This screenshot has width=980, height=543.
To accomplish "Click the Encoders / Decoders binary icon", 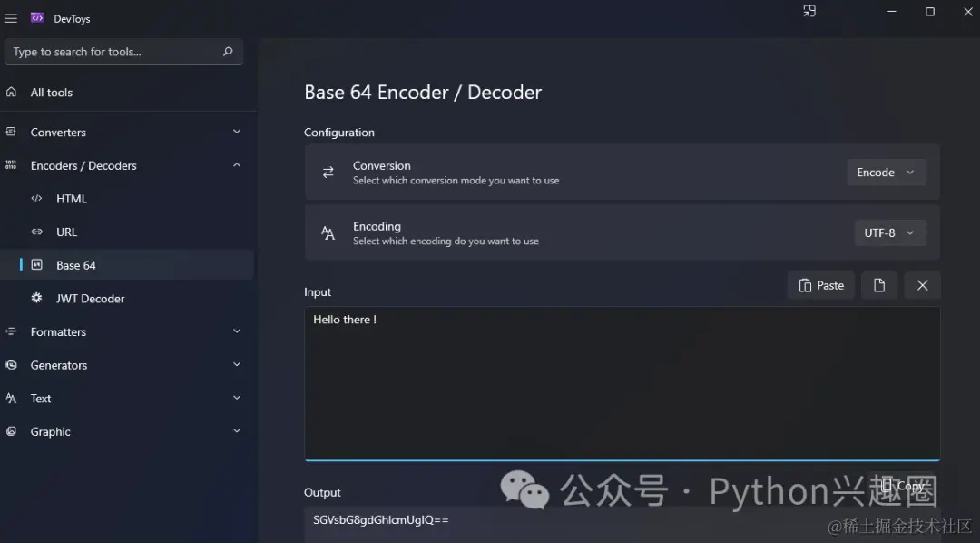I will 11,164.
